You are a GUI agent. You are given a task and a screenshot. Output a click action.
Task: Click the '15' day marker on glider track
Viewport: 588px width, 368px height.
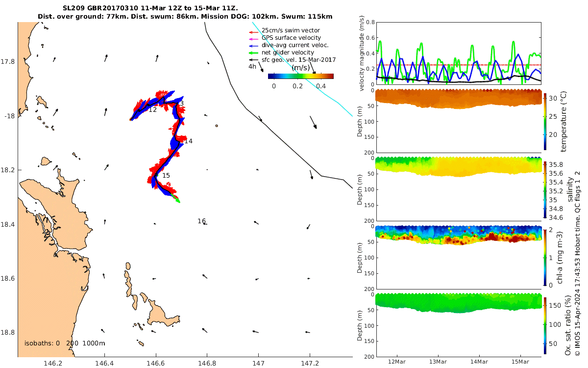coord(166,175)
